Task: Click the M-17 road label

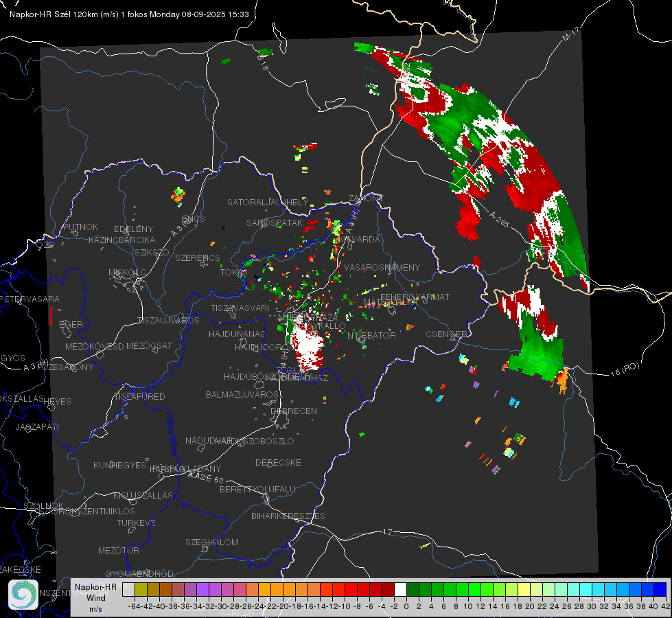Action: coord(570,34)
